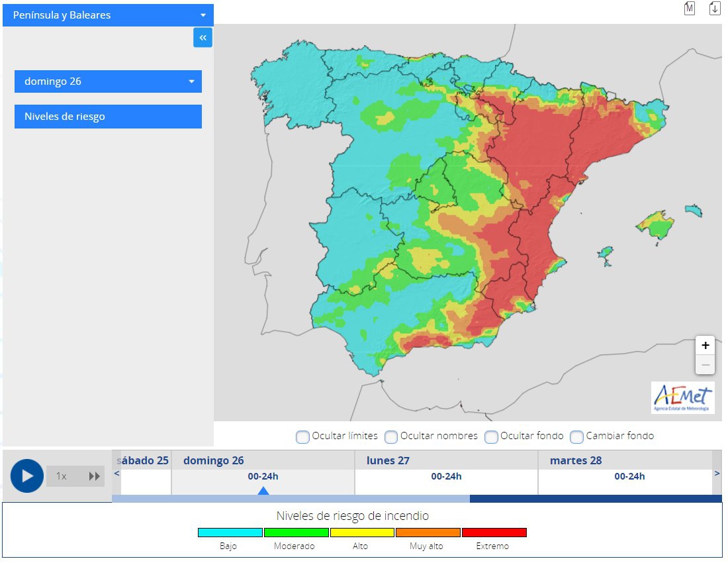Click the fast-forward speed icon

pos(94,476)
